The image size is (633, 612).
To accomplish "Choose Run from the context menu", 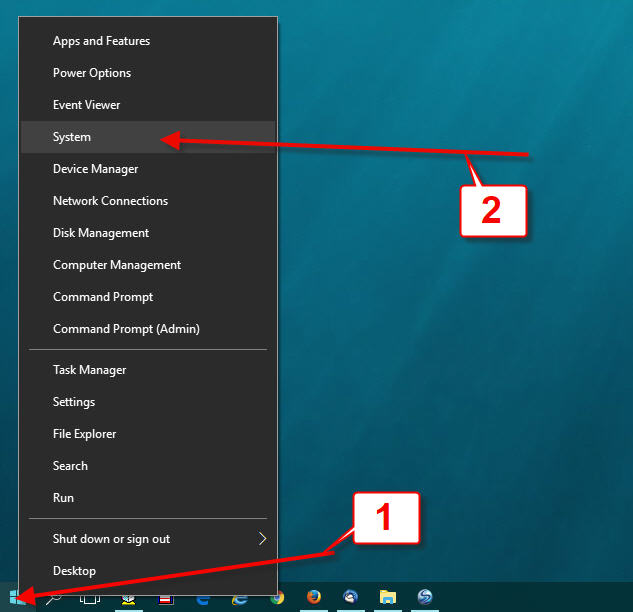I will point(63,498).
